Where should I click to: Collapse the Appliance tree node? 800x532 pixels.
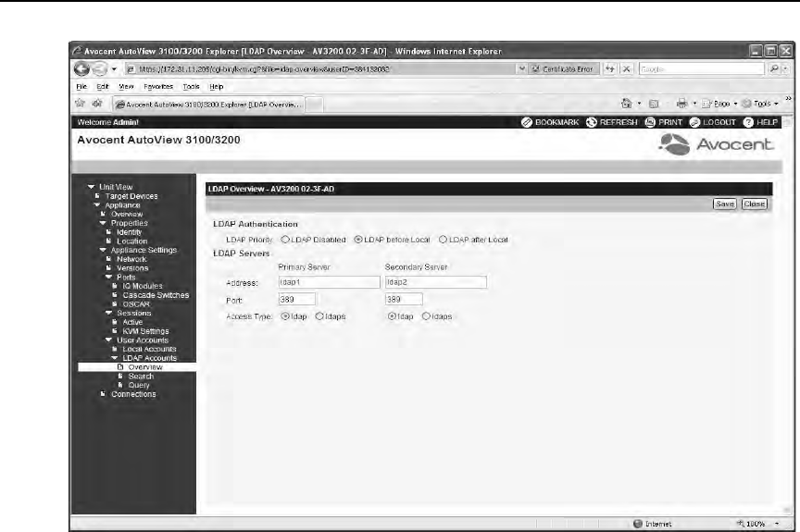[97, 204]
